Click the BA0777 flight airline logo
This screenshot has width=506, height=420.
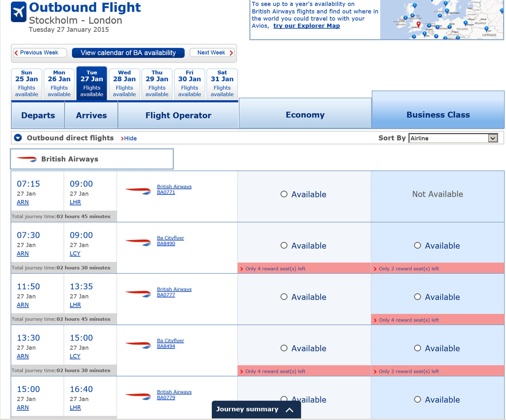[x=138, y=293]
